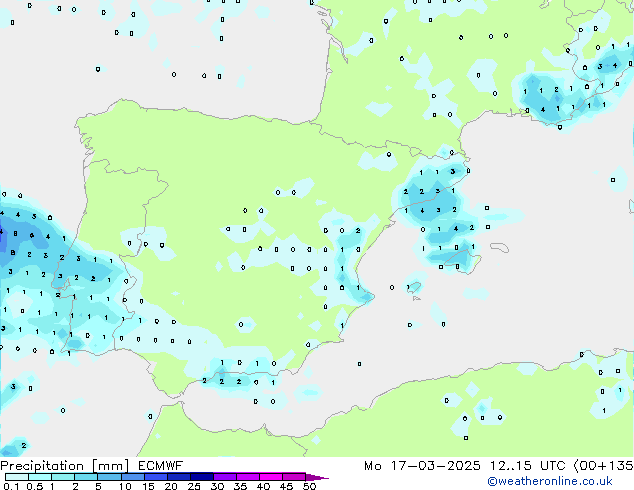Pick the 1–2 mm legend swatch
The image size is (634, 490).
tap(63, 477)
